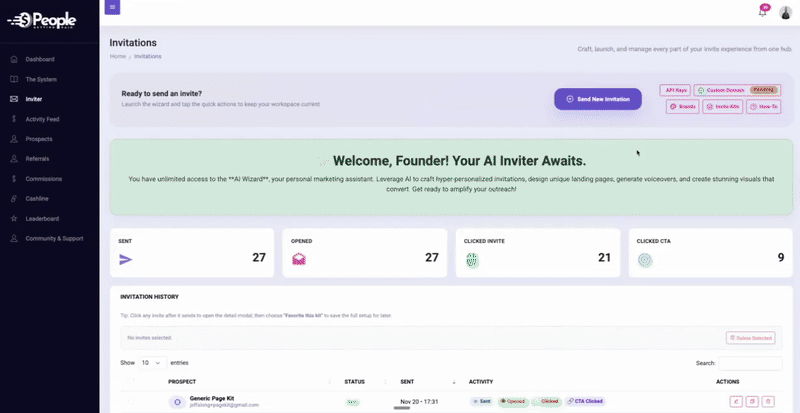
Task: Open Community & Support in the sidebar
Action: [54, 238]
